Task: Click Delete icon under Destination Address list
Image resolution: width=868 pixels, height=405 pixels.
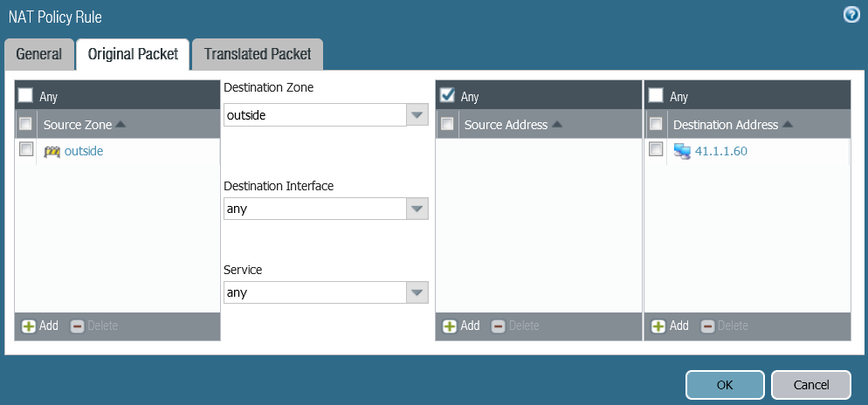Action: [x=707, y=326]
